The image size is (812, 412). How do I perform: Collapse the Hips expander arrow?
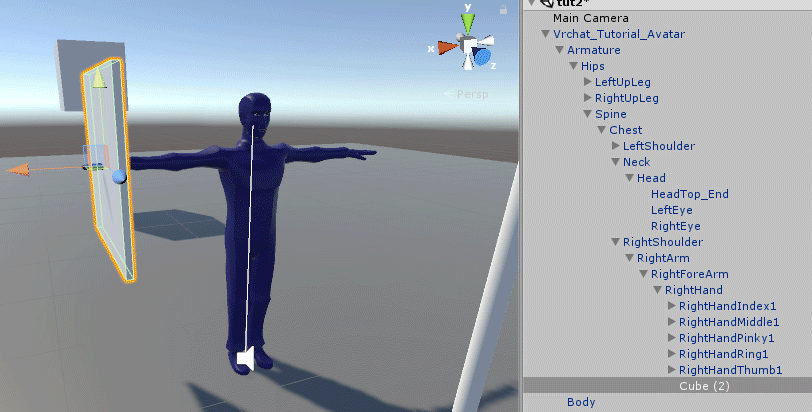pyautogui.click(x=573, y=66)
